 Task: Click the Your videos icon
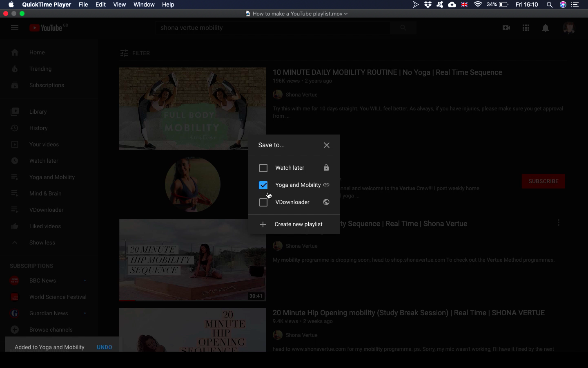pyautogui.click(x=15, y=144)
